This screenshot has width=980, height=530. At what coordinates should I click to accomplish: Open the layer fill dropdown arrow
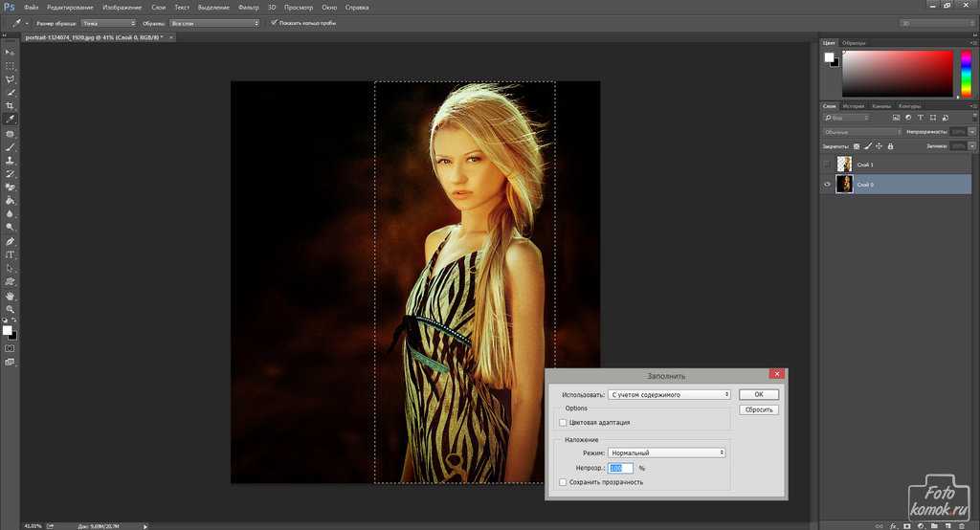(x=972, y=146)
